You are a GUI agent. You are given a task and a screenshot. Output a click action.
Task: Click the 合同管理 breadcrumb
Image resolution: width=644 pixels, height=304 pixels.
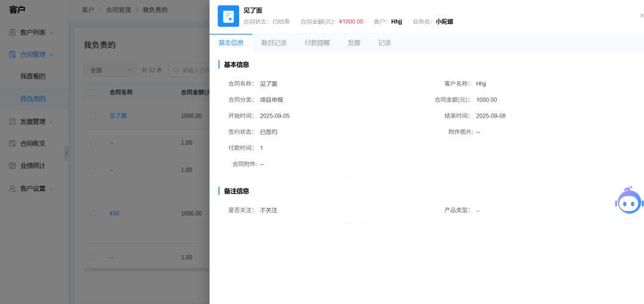(117, 10)
